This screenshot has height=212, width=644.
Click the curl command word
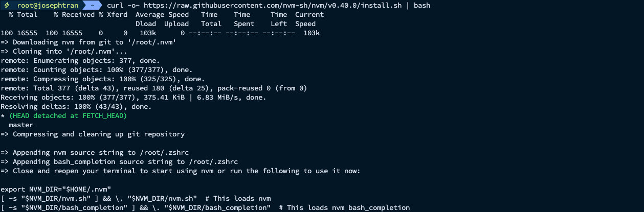click(x=115, y=5)
